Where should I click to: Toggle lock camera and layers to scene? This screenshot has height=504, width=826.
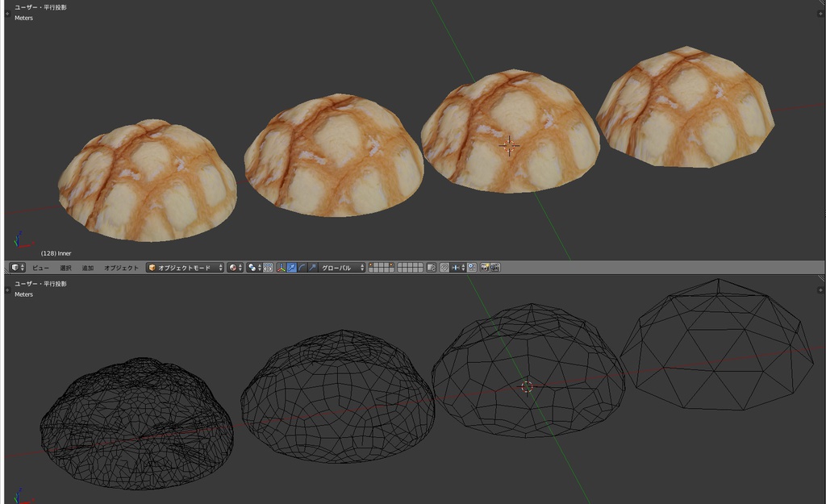(432, 268)
